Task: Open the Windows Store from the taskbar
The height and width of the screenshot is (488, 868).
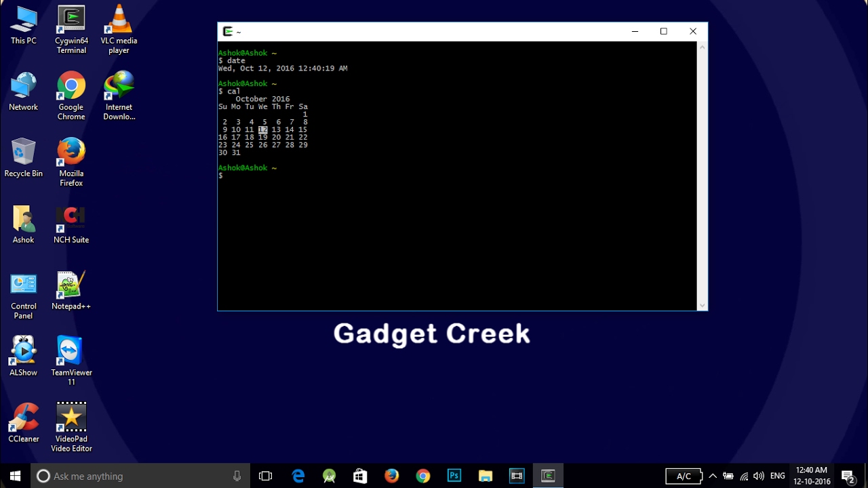Action: [x=361, y=476]
